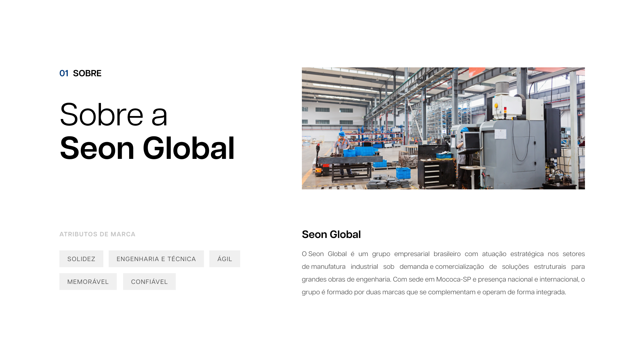
Task: Click the ATRIBUTOS DE MARCA label
Action: pyautogui.click(x=97, y=234)
